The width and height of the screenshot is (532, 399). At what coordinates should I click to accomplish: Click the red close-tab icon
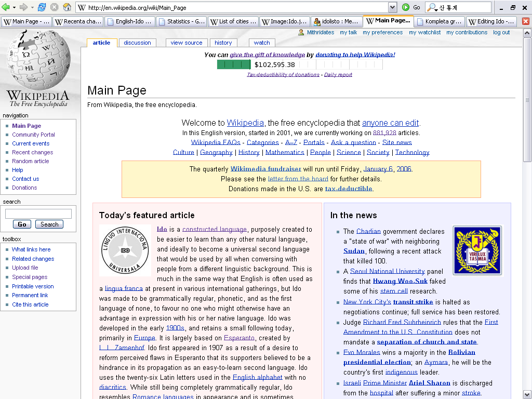[526, 21]
